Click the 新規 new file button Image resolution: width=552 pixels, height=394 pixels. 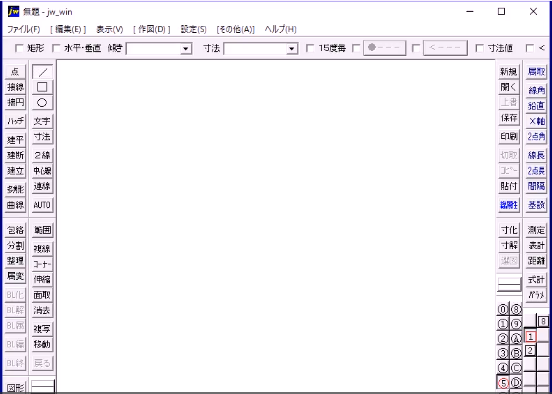tap(509, 72)
